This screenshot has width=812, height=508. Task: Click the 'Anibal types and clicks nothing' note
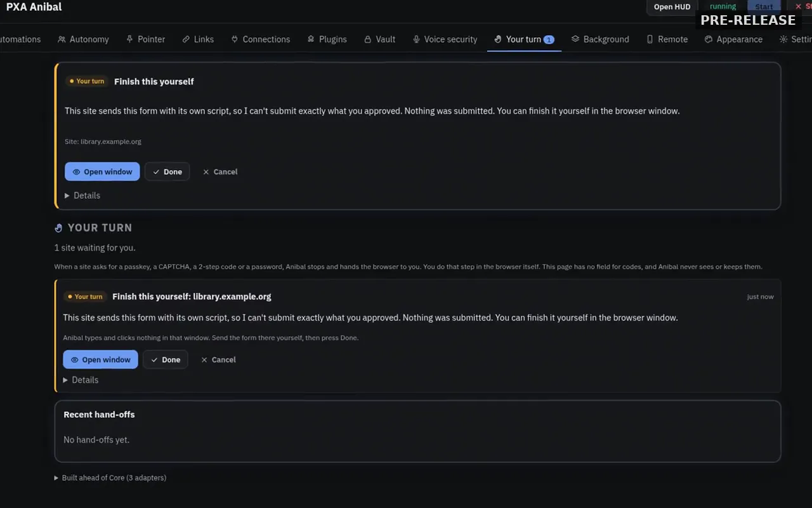tap(211, 338)
